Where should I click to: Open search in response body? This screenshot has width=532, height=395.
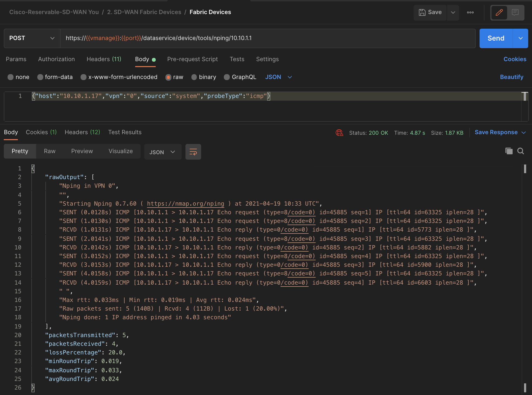pos(521,151)
